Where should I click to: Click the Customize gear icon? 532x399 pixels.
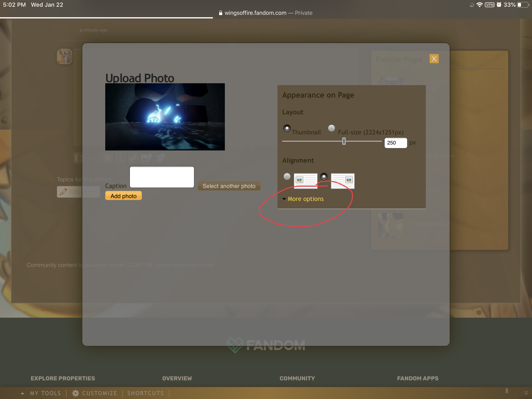(76, 393)
